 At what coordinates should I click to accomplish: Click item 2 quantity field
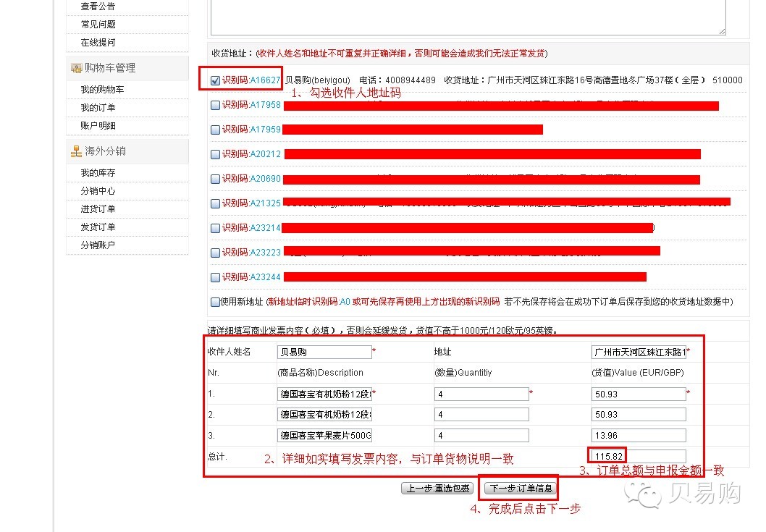tap(481, 415)
